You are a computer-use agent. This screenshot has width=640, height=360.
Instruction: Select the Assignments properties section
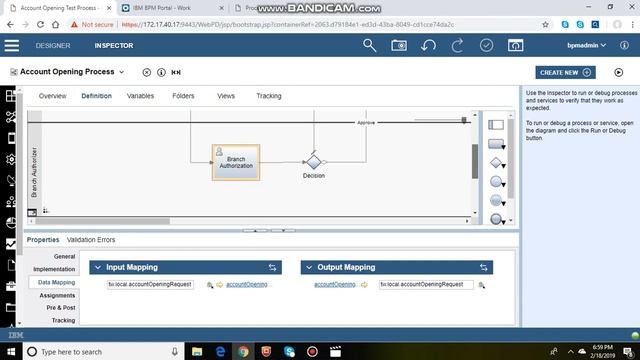57,295
